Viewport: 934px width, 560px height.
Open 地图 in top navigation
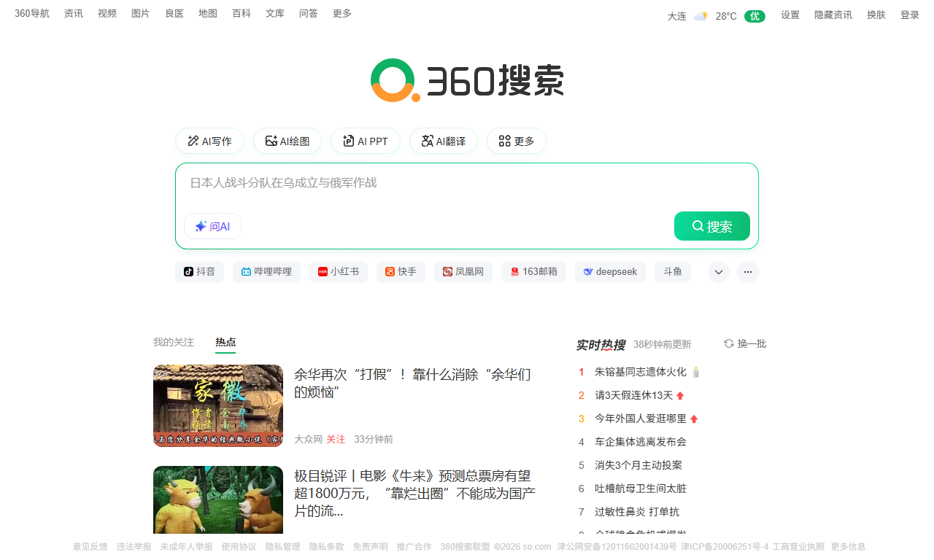point(208,13)
